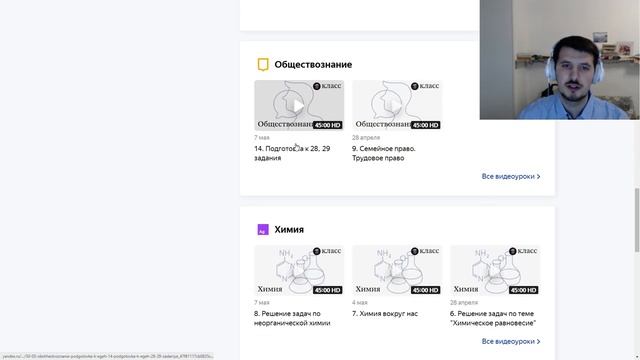Click the purple Химия subject icon
Image resolution: width=640 pixels, height=360 pixels.
coord(263,229)
